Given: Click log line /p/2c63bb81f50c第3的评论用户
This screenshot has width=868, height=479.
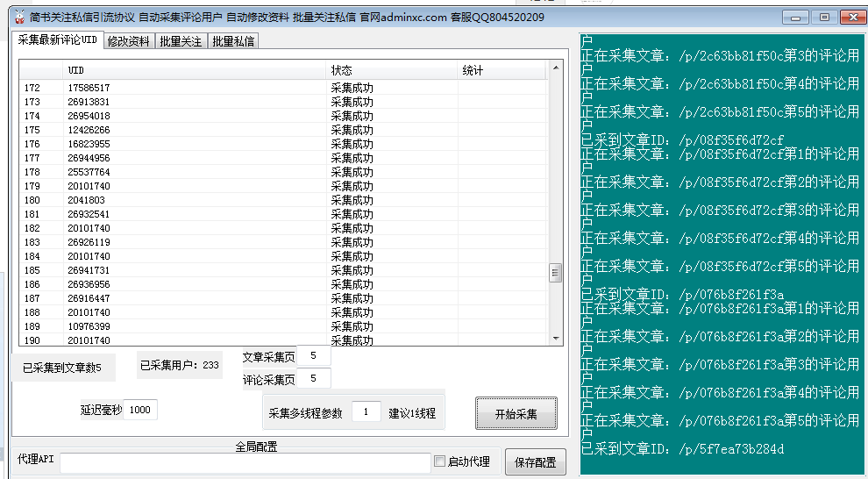Looking at the screenshot, I should tap(720, 62).
